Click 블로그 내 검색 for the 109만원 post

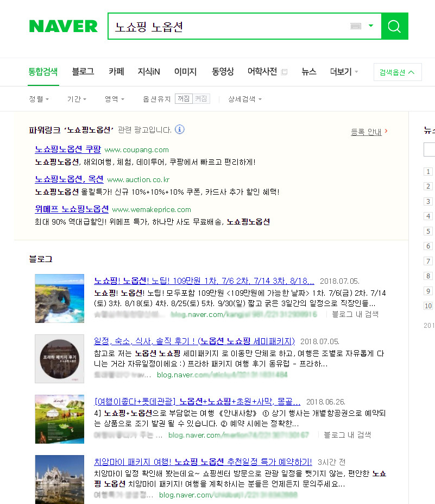[355, 314]
